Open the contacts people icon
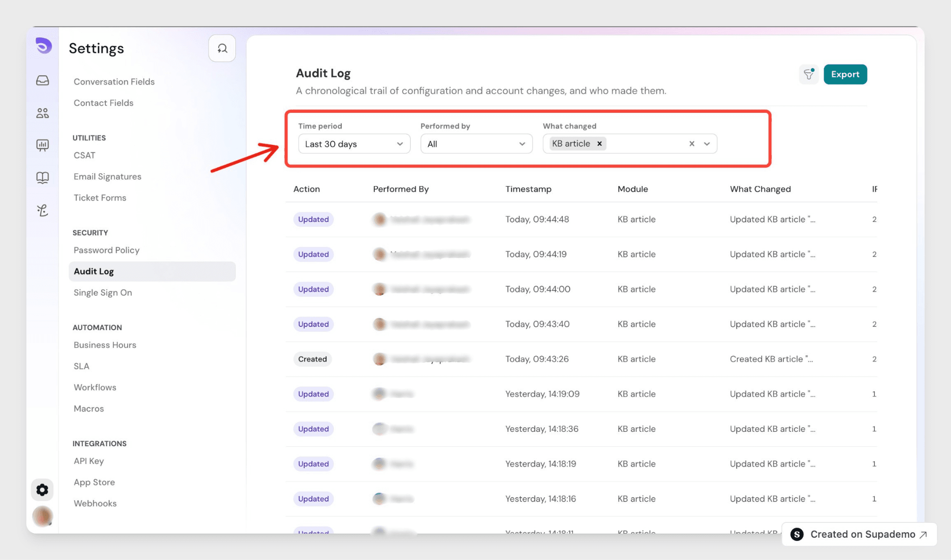The height and width of the screenshot is (560, 951). (x=42, y=113)
